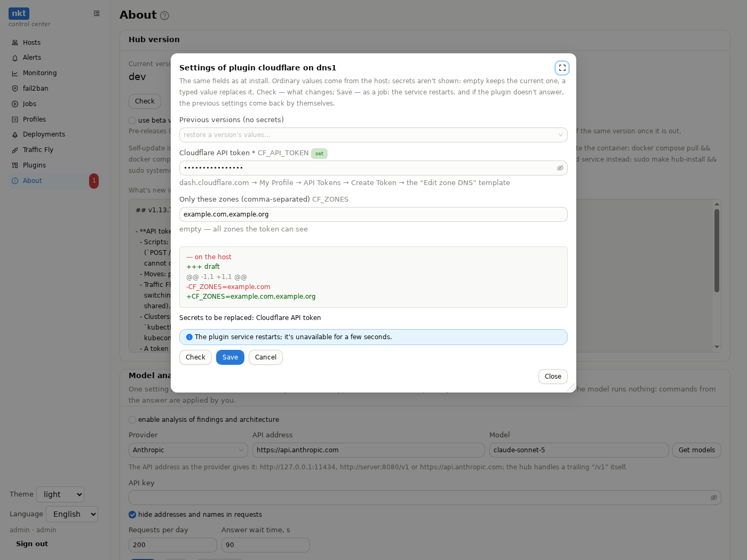
Task: Edit the API address field
Action: click(369, 450)
